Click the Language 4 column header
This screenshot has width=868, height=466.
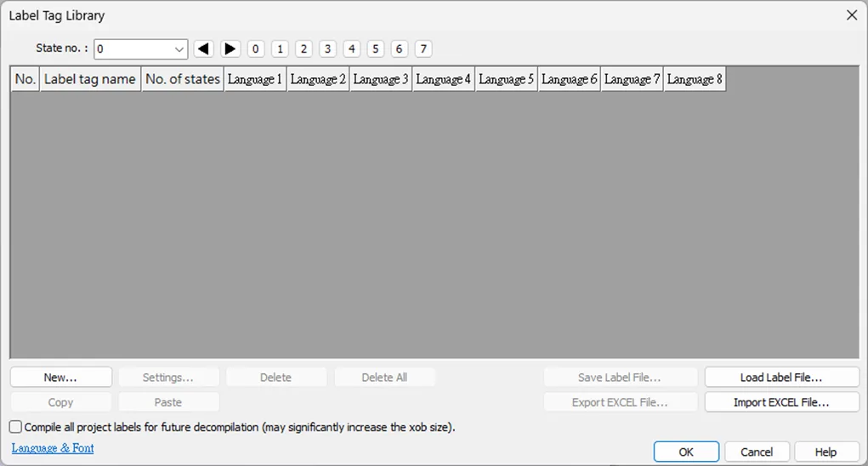click(x=444, y=79)
